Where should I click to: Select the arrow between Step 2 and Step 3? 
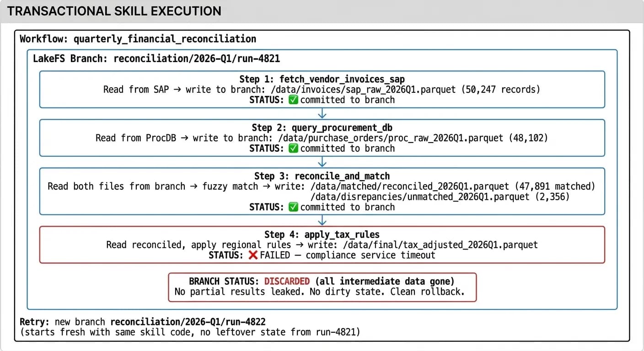point(322,162)
